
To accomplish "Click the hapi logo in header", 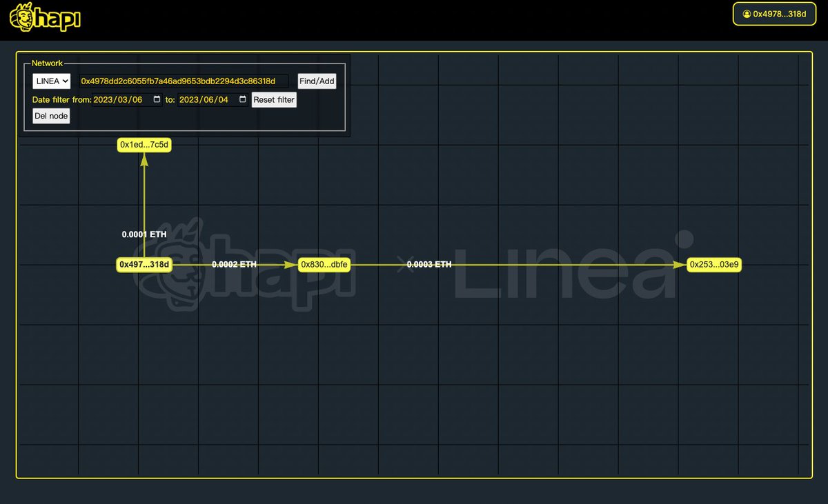I will [x=46, y=17].
